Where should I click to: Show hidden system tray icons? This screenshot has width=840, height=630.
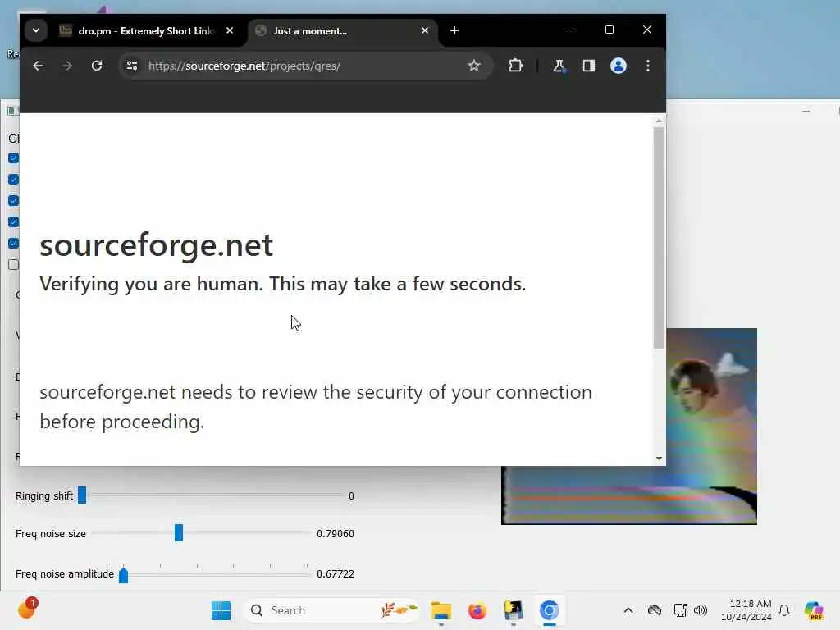(628, 610)
